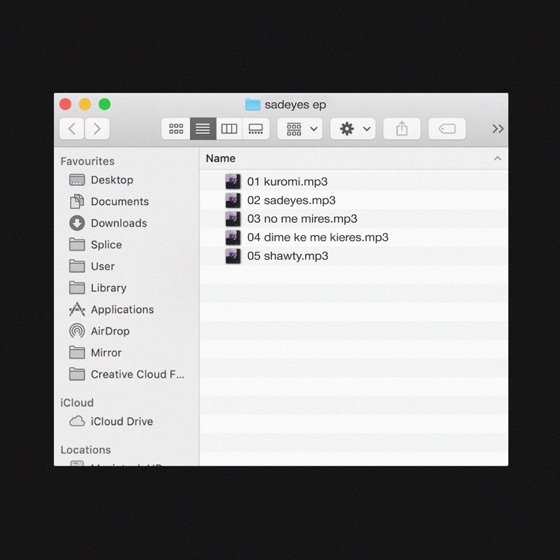Open Downloads in the sidebar
Image resolution: width=560 pixels, height=560 pixels.
(126, 223)
